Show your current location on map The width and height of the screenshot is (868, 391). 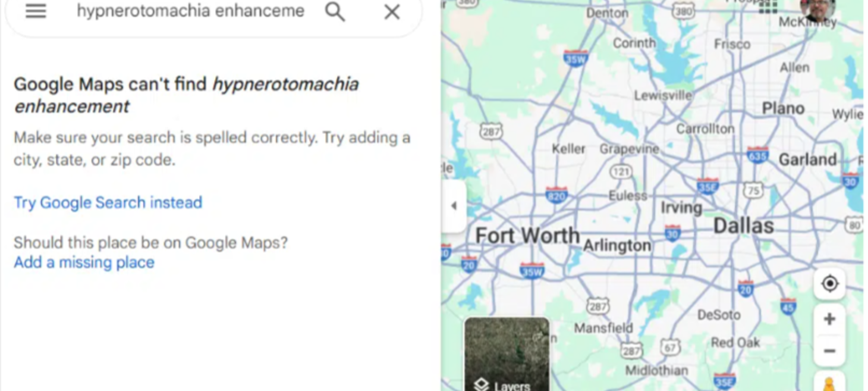point(829,283)
